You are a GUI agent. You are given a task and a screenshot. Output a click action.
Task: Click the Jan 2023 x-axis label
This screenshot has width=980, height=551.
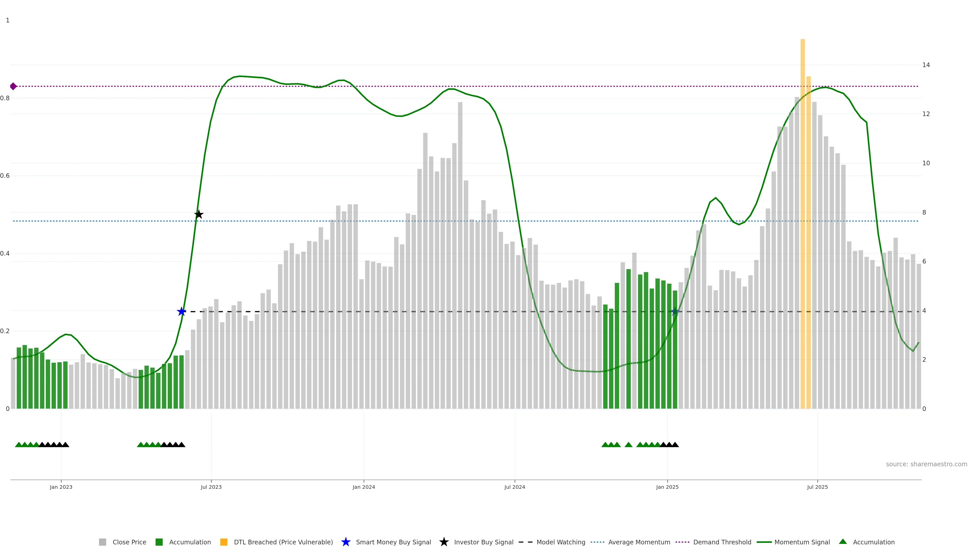61,487
